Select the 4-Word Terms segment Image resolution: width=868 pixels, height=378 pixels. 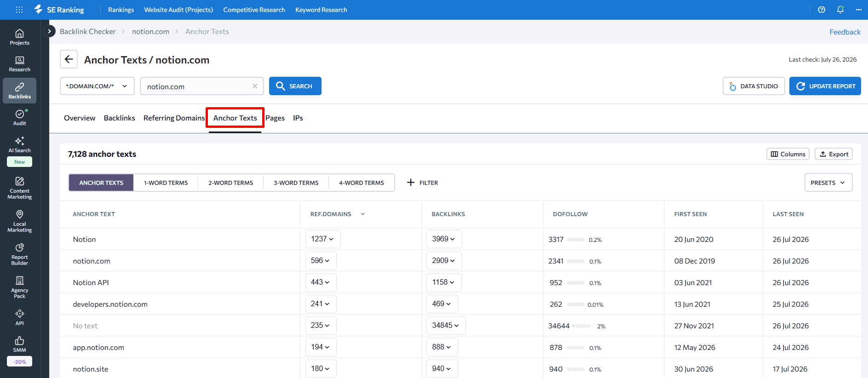click(x=362, y=183)
